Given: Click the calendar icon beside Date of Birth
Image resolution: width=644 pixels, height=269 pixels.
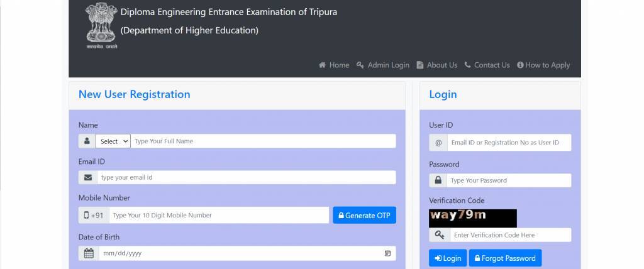Looking at the screenshot, I should [x=89, y=253].
